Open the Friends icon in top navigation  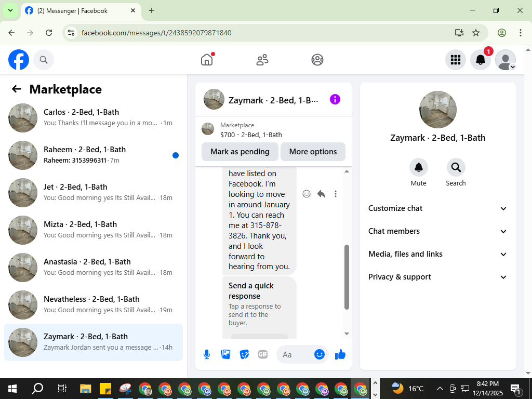(x=262, y=60)
